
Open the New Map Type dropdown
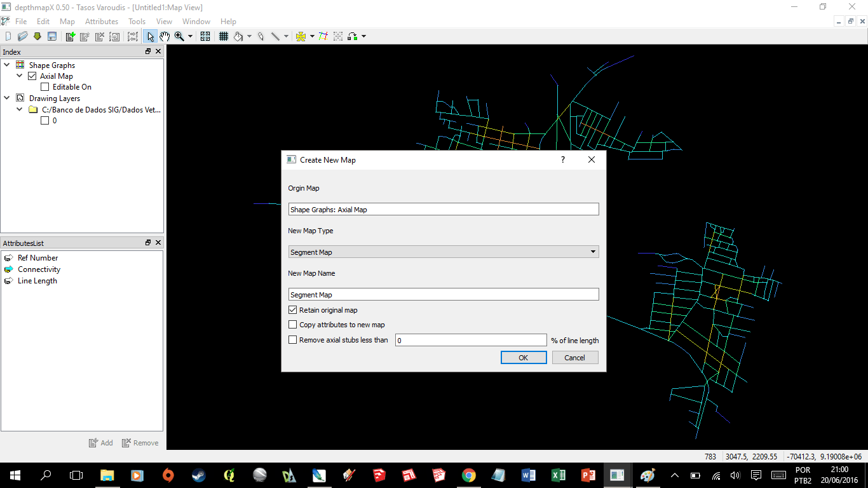pyautogui.click(x=443, y=252)
